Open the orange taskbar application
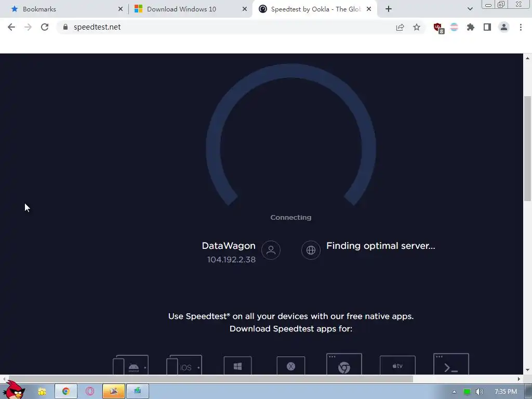Image resolution: width=532 pixels, height=399 pixels. tap(114, 392)
